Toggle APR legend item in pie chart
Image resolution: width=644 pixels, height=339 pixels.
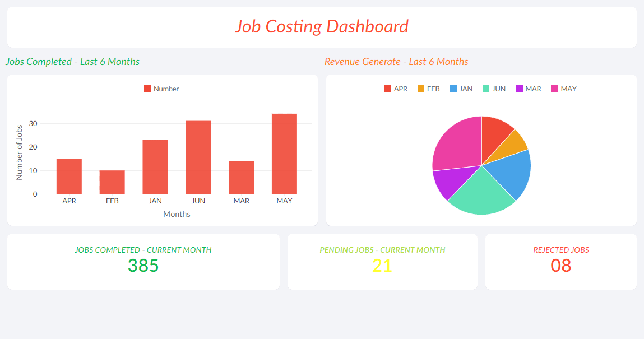point(396,89)
